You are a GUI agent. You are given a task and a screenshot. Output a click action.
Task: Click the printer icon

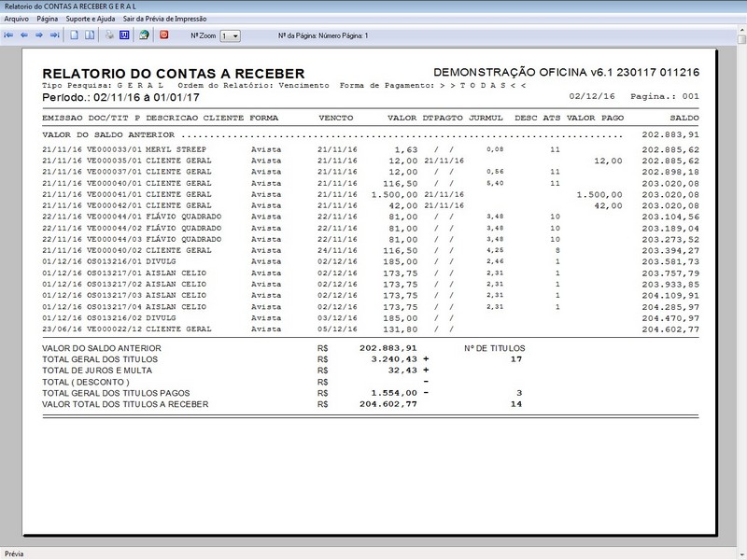pyautogui.click(x=109, y=35)
